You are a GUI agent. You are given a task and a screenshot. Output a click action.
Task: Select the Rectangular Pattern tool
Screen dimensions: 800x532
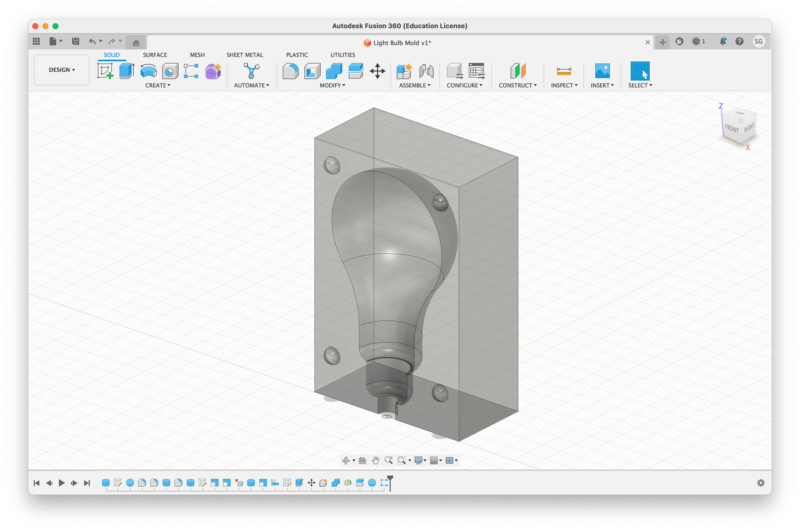tap(191, 71)
